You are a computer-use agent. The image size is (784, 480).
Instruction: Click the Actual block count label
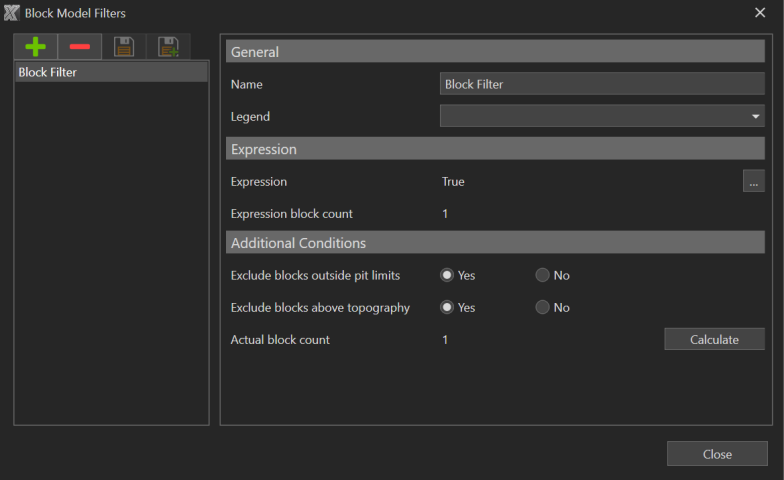pos(280,340)
